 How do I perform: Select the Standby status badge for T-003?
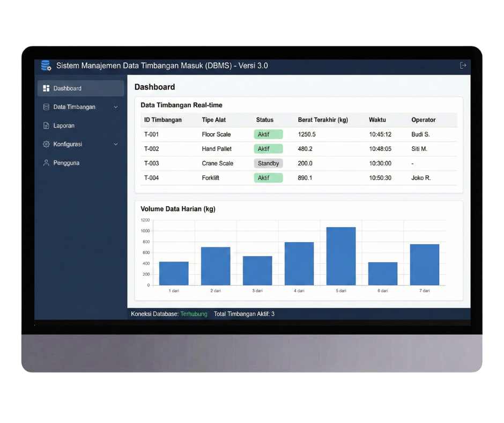point(268,163)
